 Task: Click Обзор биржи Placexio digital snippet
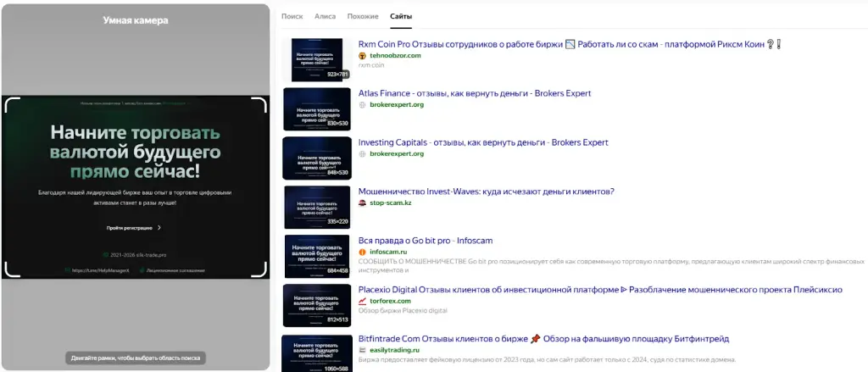point(403,310)
